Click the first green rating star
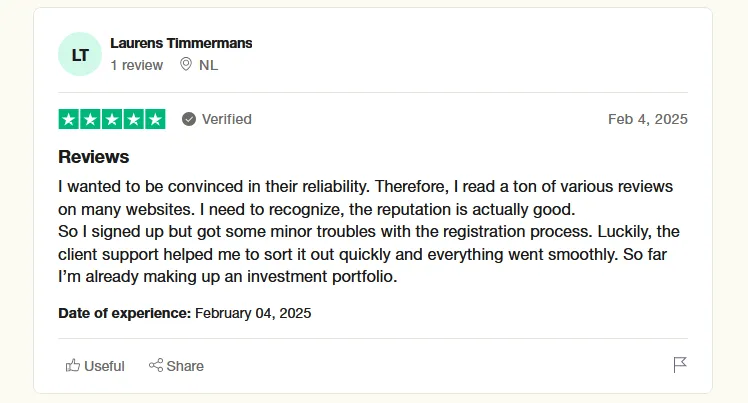Image resolution: width=748 pixels, height=403 pixels. coord(69,119)
